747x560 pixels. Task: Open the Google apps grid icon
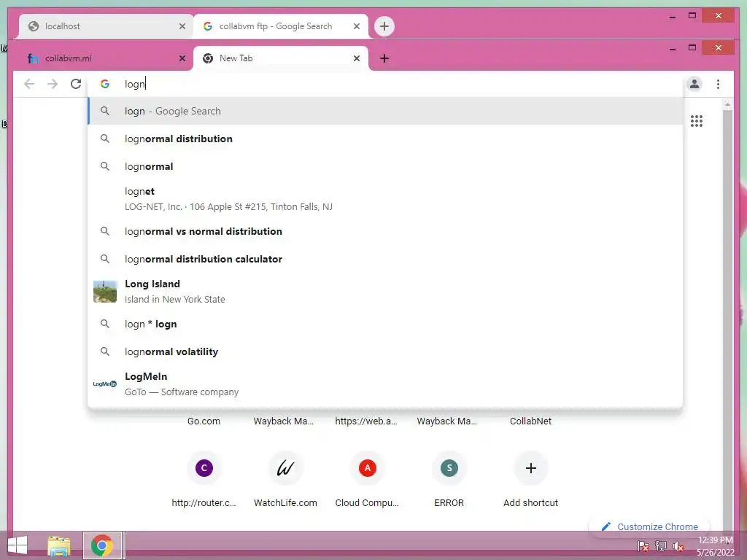coord(697,121)
